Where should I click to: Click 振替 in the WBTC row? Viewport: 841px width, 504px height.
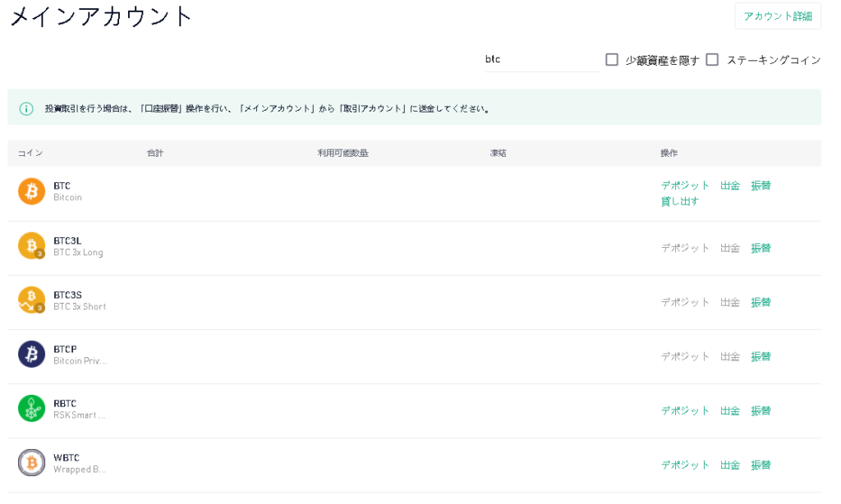(x=761, y=465)
